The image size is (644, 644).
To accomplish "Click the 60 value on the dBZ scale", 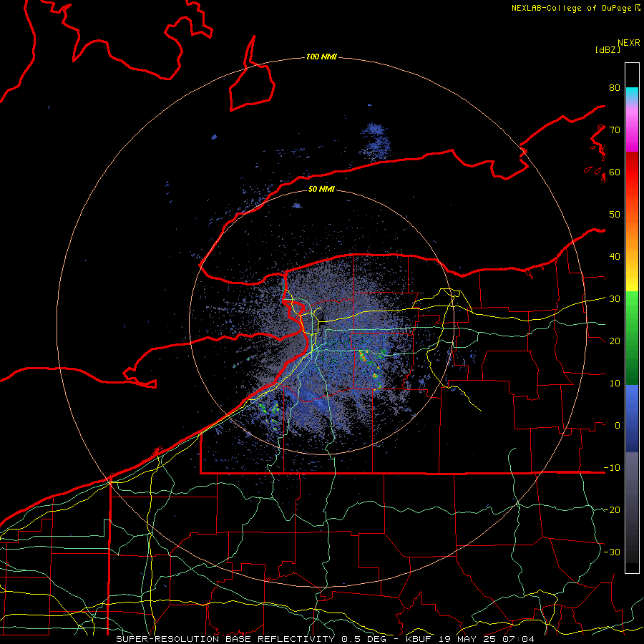I will (x=615, y=172).
